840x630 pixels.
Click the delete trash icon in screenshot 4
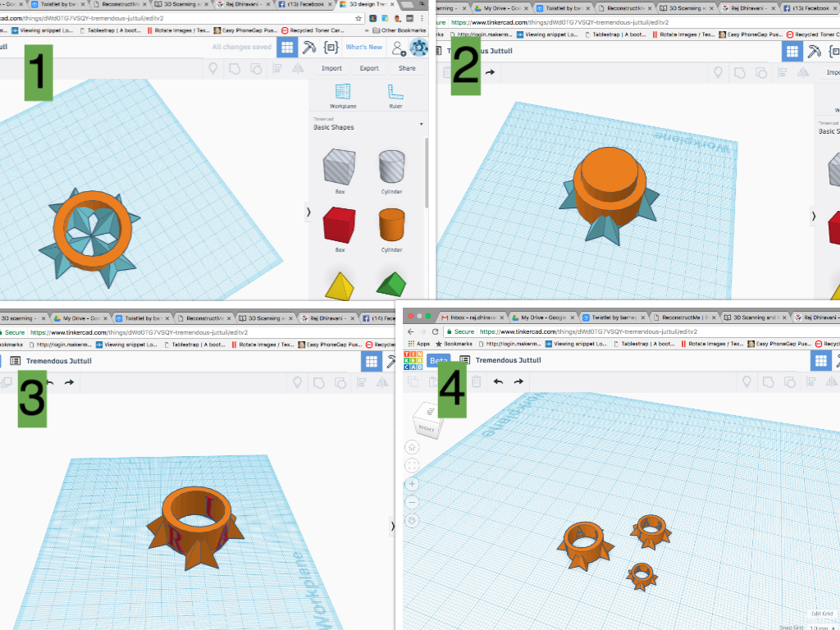477,381
